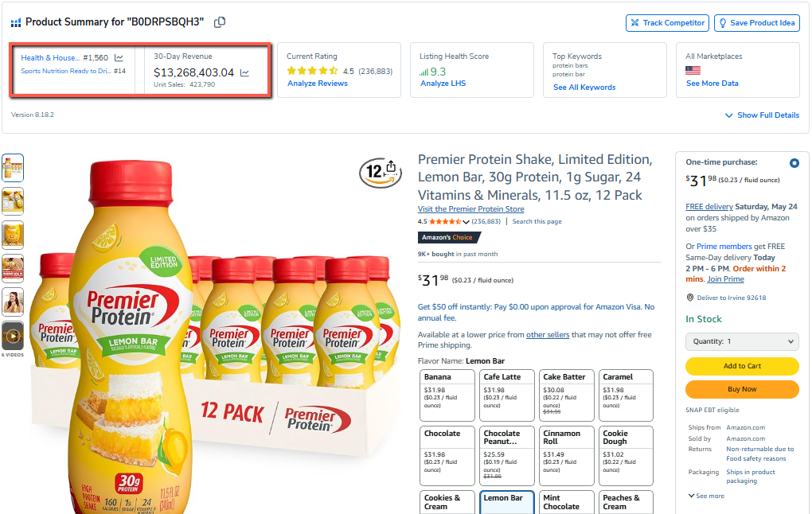Open the star rating breakdown chevron
The width and height of the screenshot is (812, 514).
466,222
